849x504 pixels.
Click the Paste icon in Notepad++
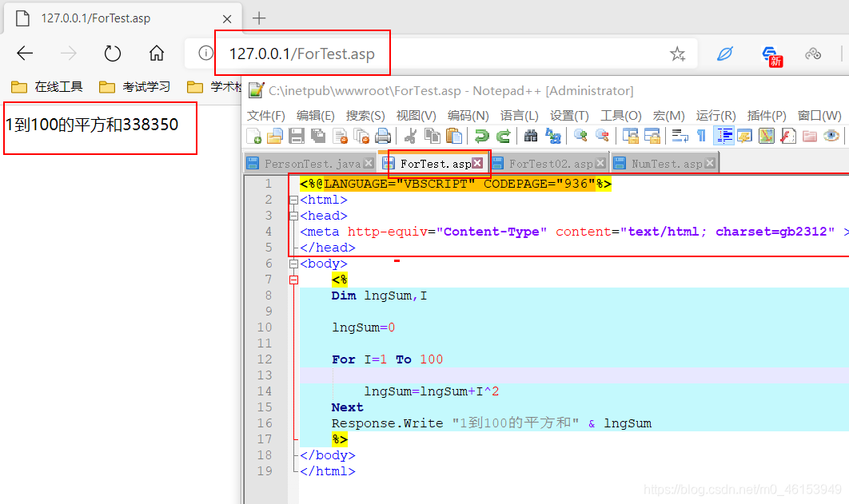click(x=454, y=136)
